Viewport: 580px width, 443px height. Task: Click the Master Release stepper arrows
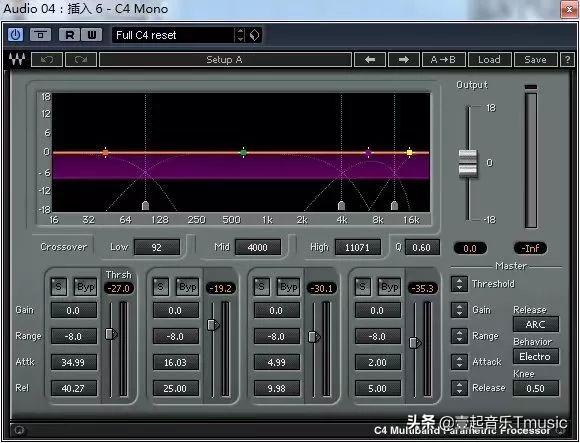[x=459, y=388]
